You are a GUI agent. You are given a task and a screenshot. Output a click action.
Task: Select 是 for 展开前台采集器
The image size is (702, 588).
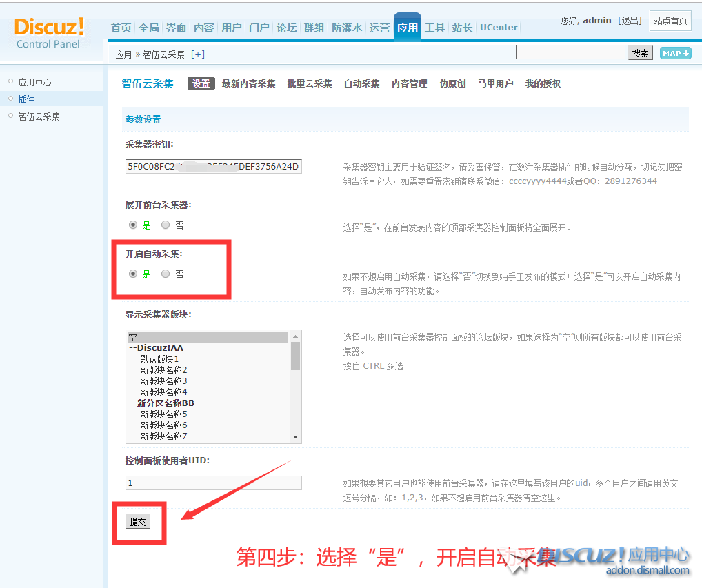133,225
